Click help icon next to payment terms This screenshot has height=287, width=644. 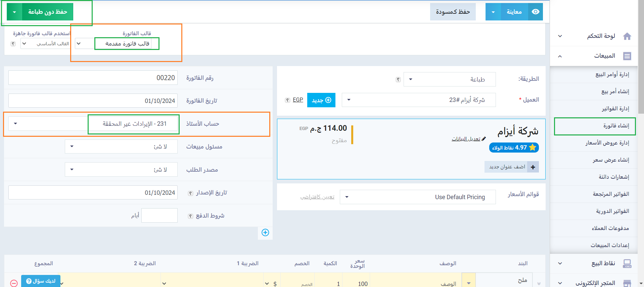190,216
